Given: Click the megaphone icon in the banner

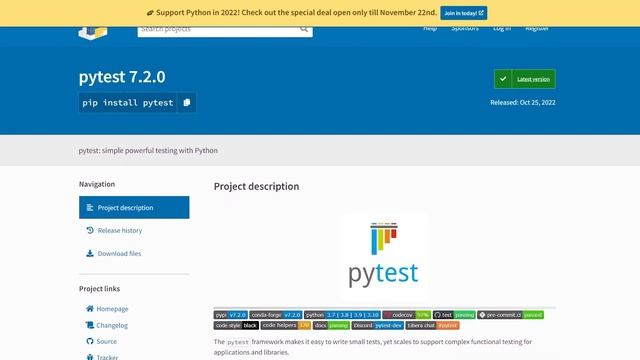Looking at the screenshot, I should 150,13.
